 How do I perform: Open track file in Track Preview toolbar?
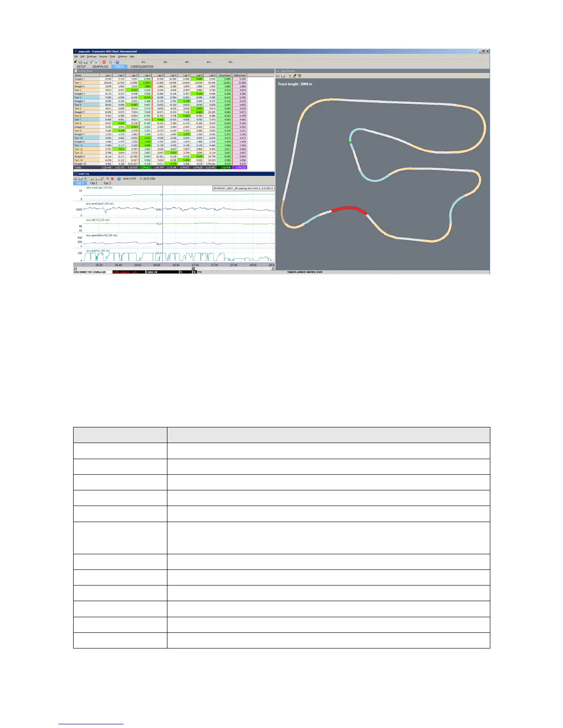click(x=278, y=75)
